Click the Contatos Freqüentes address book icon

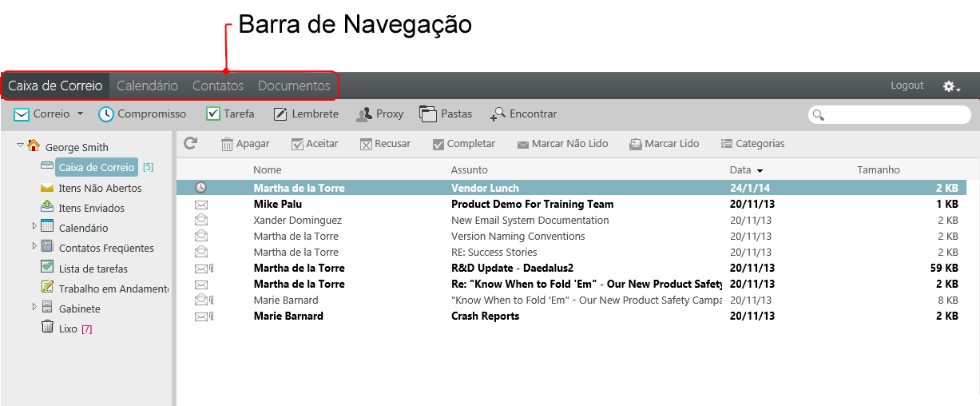click(47, 246)
